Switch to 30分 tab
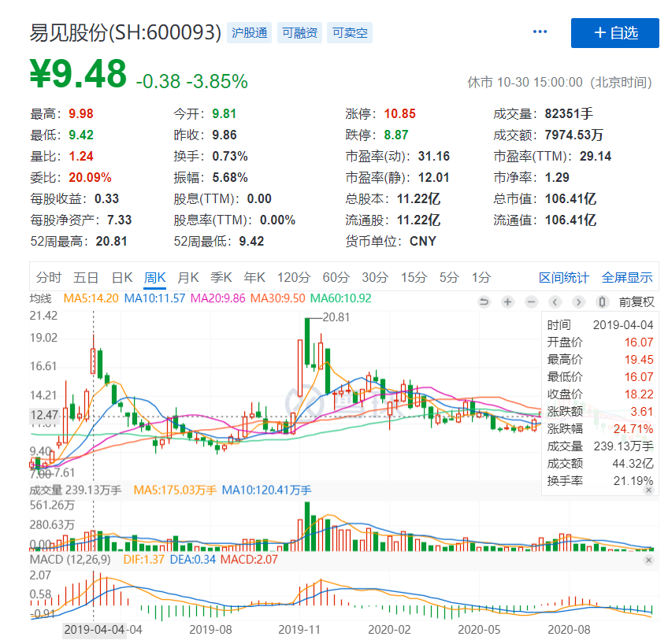The height and width of the screenshot is (644, 668). [x=375, y=278]
